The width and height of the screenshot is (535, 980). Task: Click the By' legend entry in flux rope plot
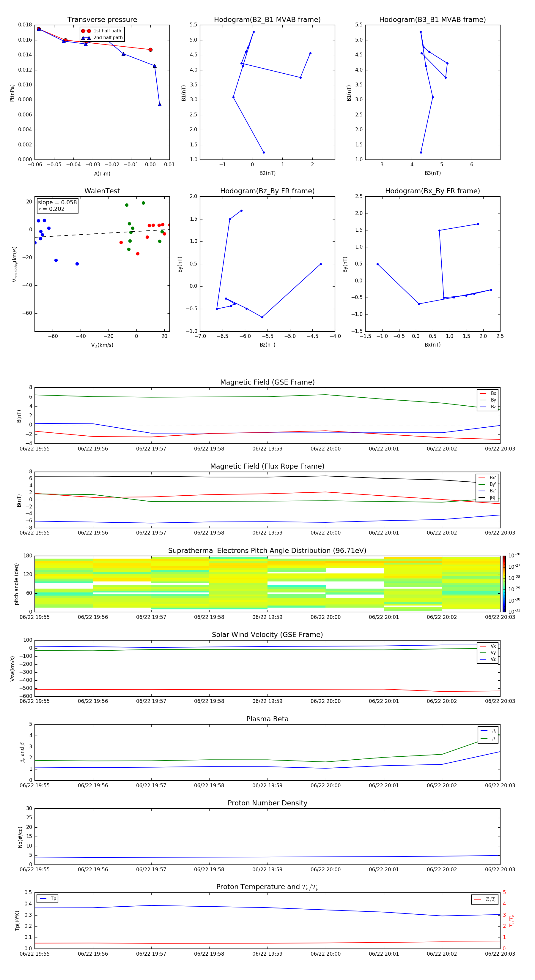click(x=487, y=484)
